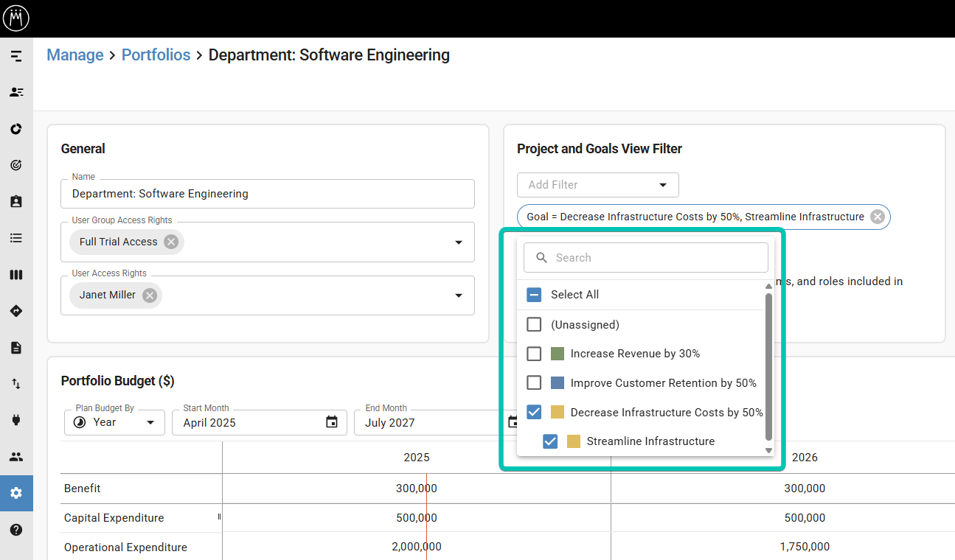Click 2026 Operational Expenditure cell 1,750,000
This screenshot has height=560, width=955.
point(805,547)
